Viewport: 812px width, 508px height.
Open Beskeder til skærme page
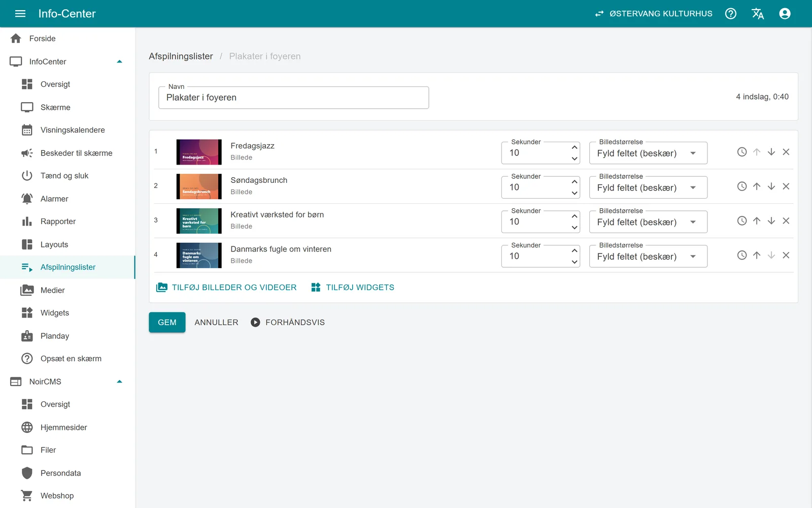click(67, 153)
